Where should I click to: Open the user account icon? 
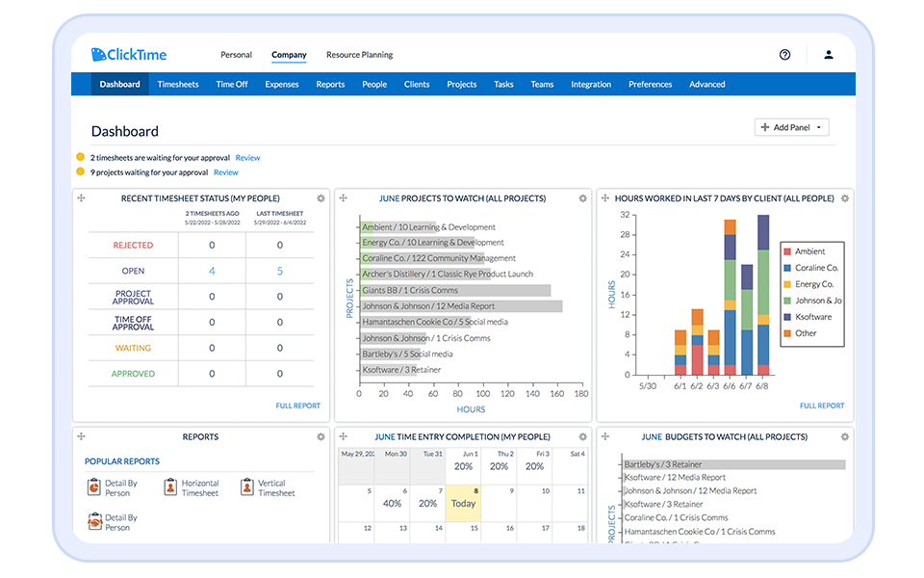[828, 54]
